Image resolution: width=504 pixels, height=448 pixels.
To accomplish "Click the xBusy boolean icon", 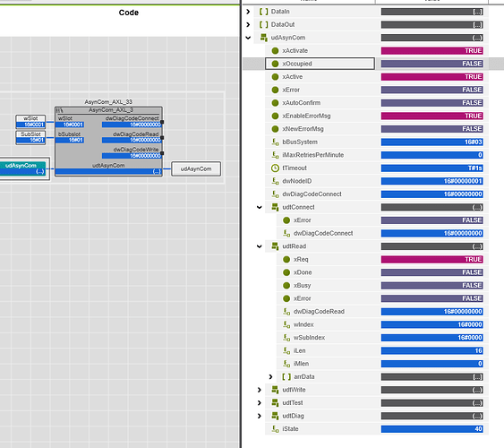I will point(286,286).
